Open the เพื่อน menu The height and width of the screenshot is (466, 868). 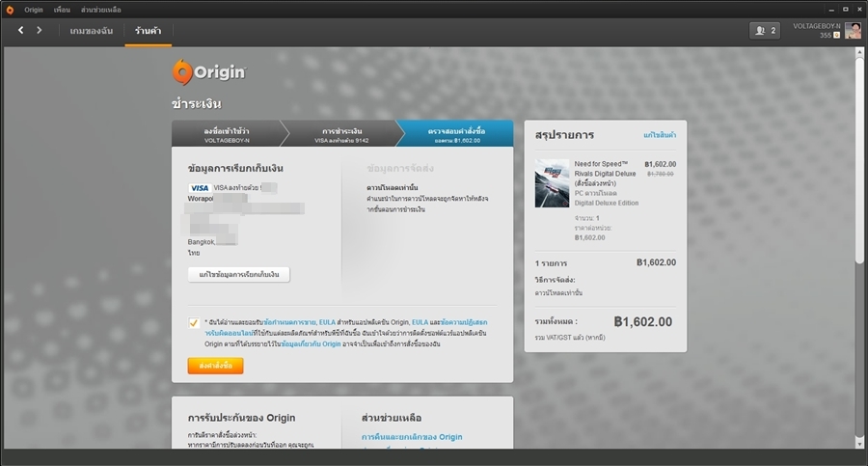tap(62, 10)
